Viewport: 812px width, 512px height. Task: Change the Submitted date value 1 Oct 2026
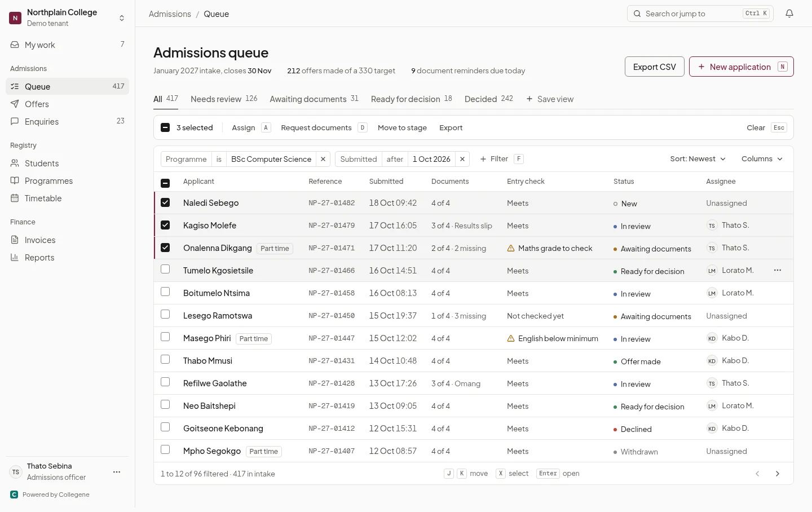[431, 159]
